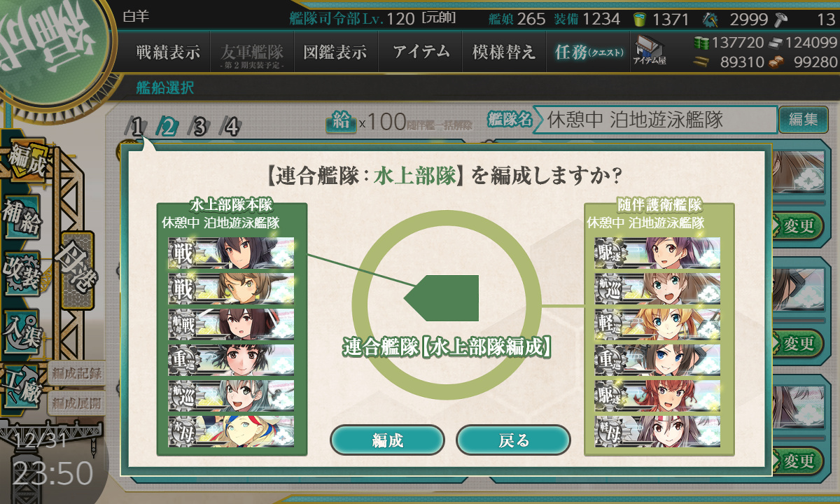Click the 編集 edit fleet name button

pos(802,120)
